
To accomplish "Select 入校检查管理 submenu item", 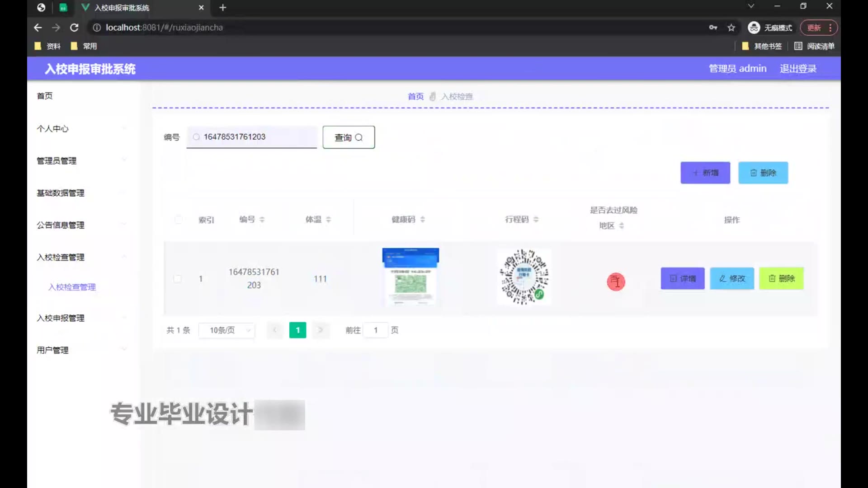I will coord(72,287).
